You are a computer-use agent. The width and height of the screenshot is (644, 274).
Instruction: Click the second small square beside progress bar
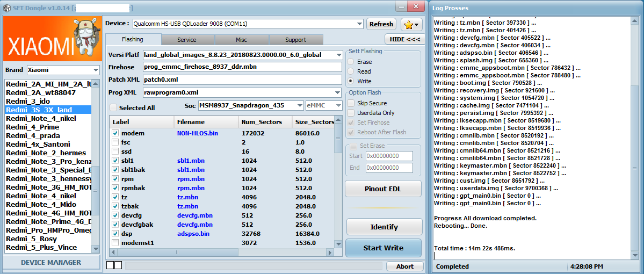point(118,265)
